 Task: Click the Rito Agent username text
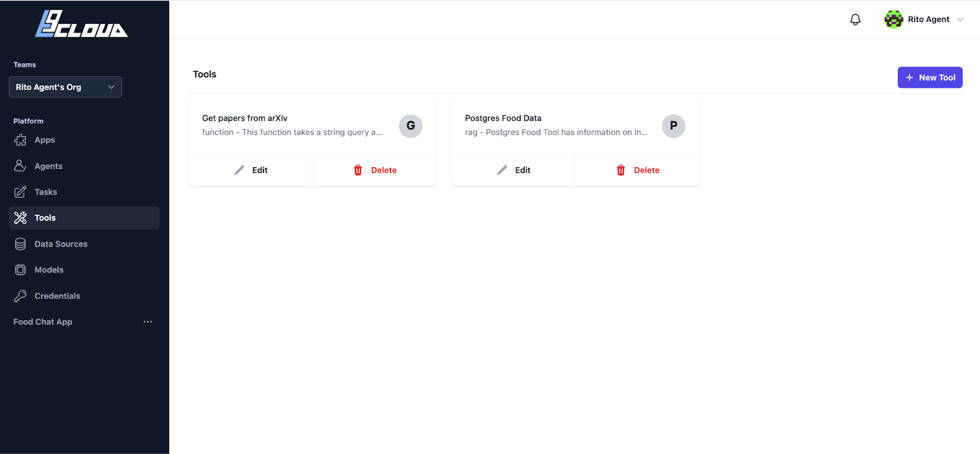point(929,20)
